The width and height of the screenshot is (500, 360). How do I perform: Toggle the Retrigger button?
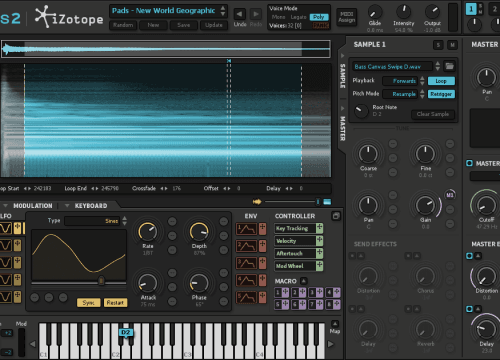coord(441,94)
